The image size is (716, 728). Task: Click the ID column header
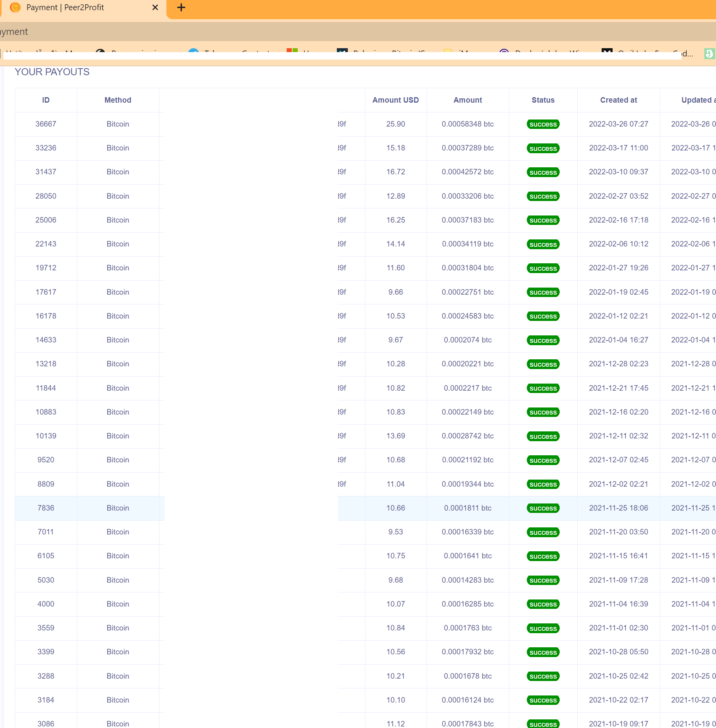pyautogui.click(x=46, y=100)
